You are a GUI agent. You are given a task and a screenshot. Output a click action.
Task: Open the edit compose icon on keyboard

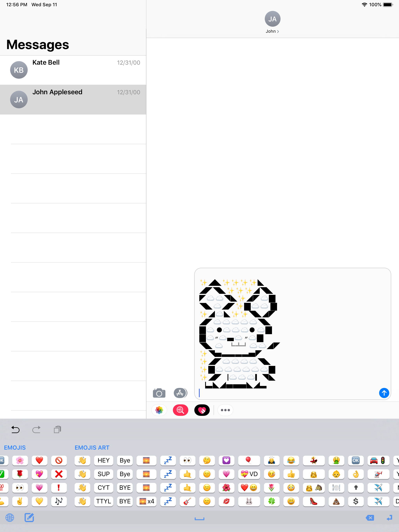click(x=29, y=518)
